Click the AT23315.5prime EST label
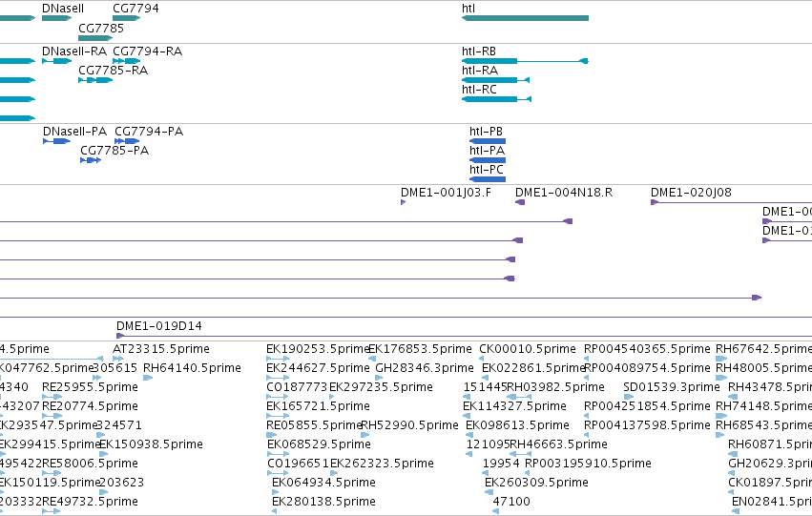Screen dimensions: 812x516 click(x=161, y=349)
